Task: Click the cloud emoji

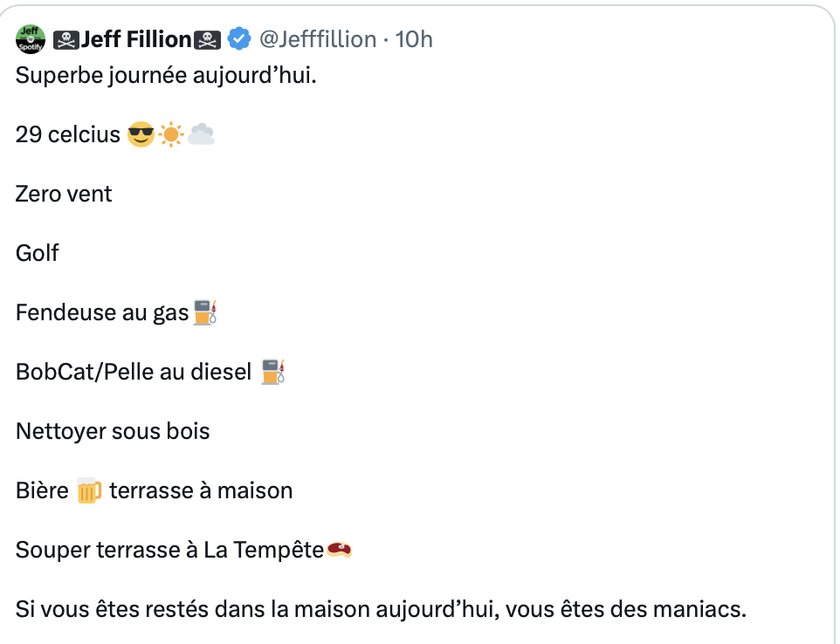Action: click(x=202, y=134)
